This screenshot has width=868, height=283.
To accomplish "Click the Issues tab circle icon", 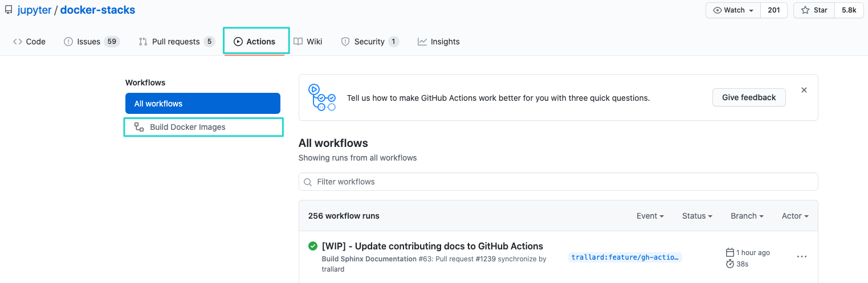I will 68,42.
